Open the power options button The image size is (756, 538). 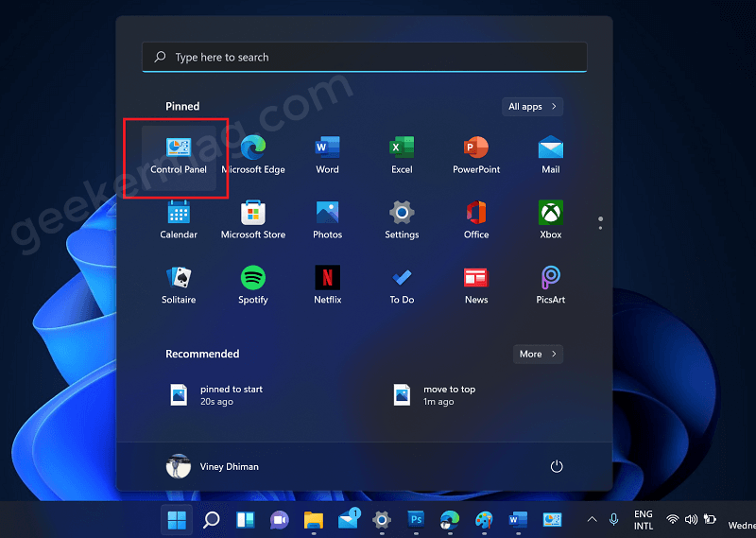(x=557, y=466)
